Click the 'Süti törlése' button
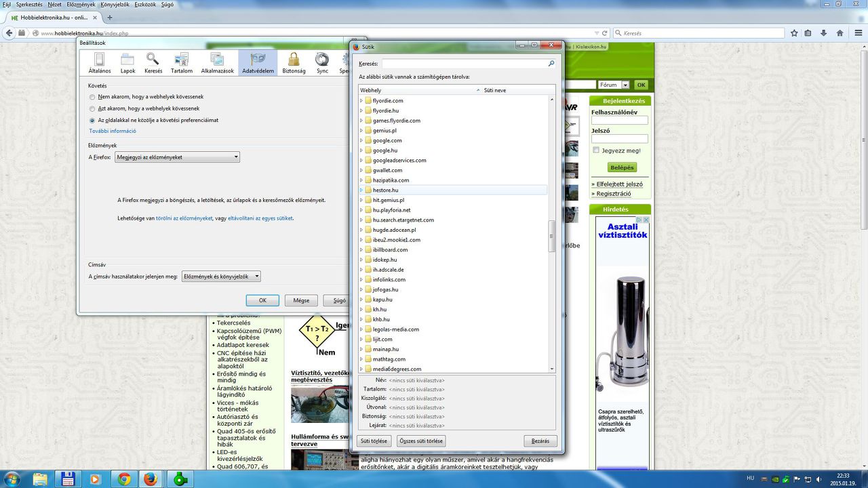 click(374, 441)
